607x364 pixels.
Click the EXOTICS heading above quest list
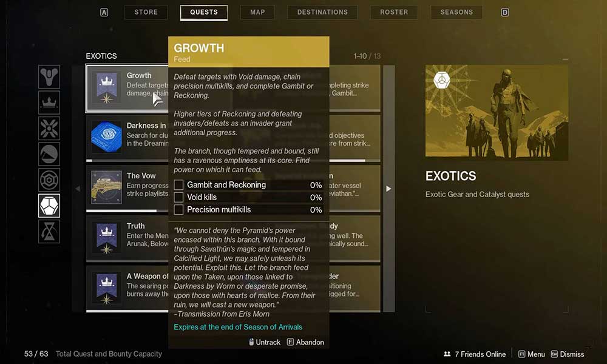pos(101,56)
